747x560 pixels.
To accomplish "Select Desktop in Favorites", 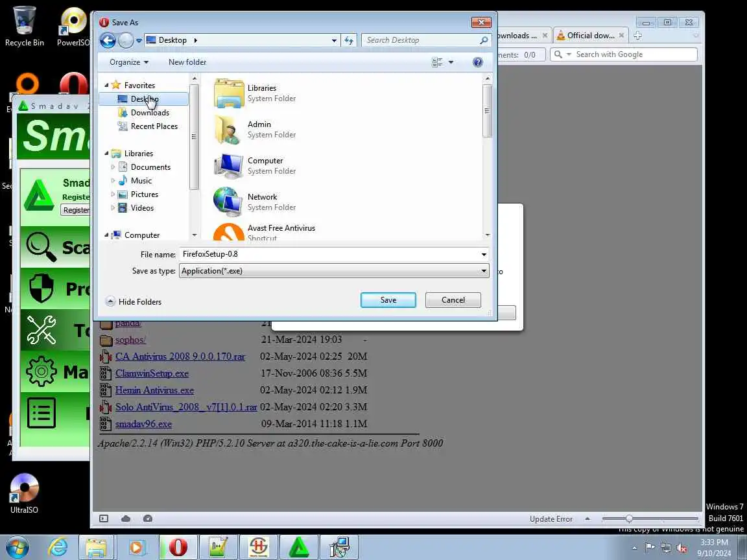I will pos(144,99).
